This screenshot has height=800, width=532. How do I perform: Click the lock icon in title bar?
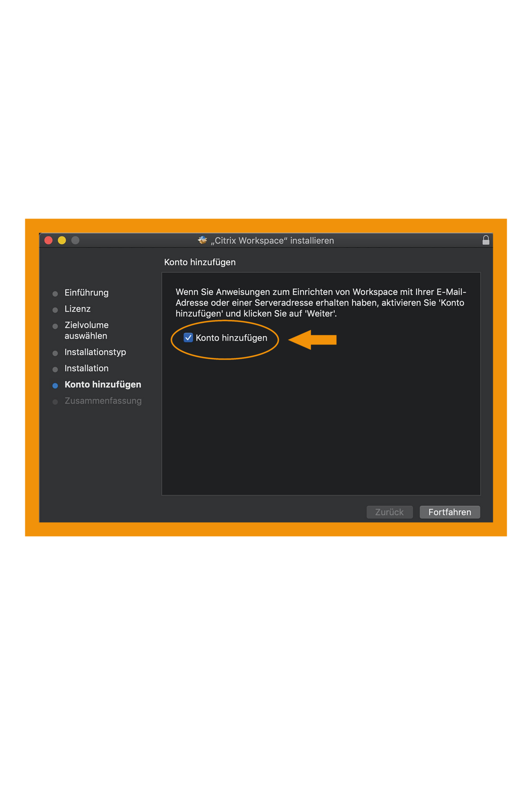[485, 240]
